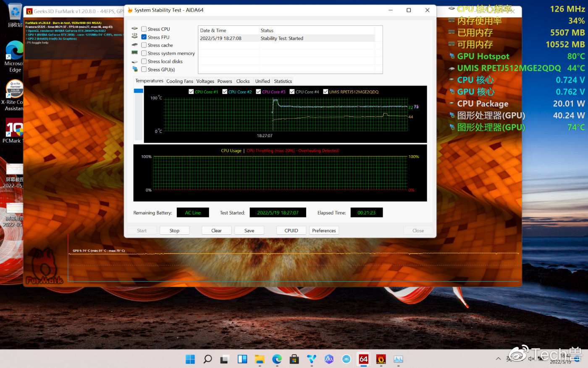Enable the Stress GPU(s) checkbox
The image size is (588, 368).
click(x=144, y=69)
